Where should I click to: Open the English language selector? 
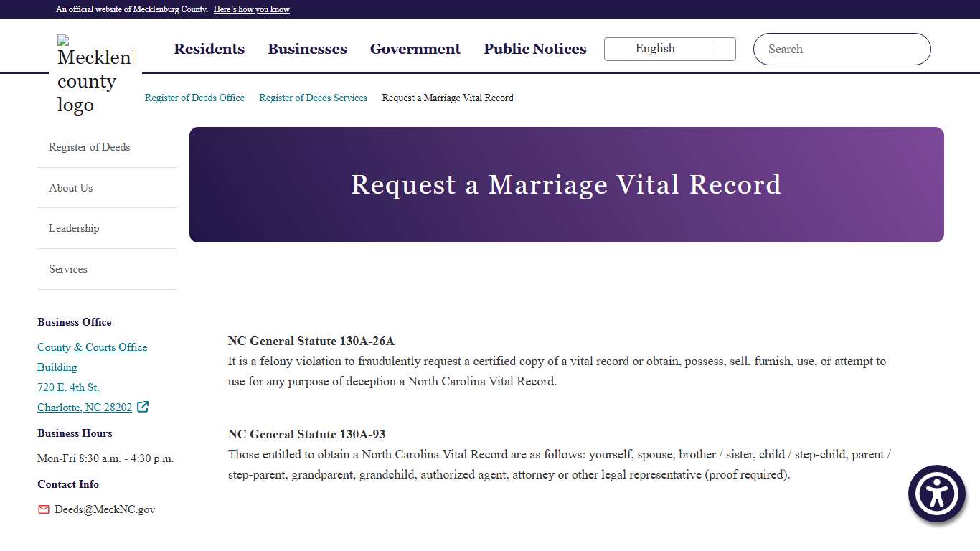(655, 49)
